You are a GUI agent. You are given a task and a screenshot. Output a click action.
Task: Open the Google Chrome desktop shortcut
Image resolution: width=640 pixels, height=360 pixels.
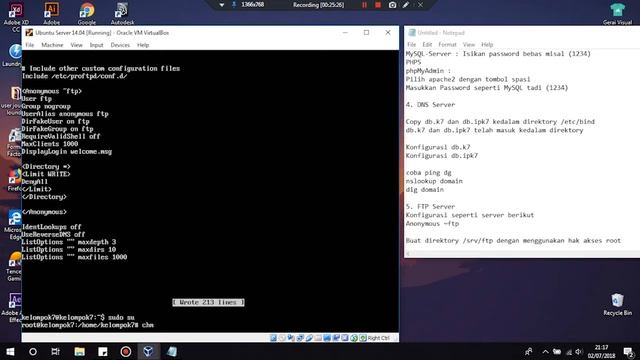click(87, 13)
